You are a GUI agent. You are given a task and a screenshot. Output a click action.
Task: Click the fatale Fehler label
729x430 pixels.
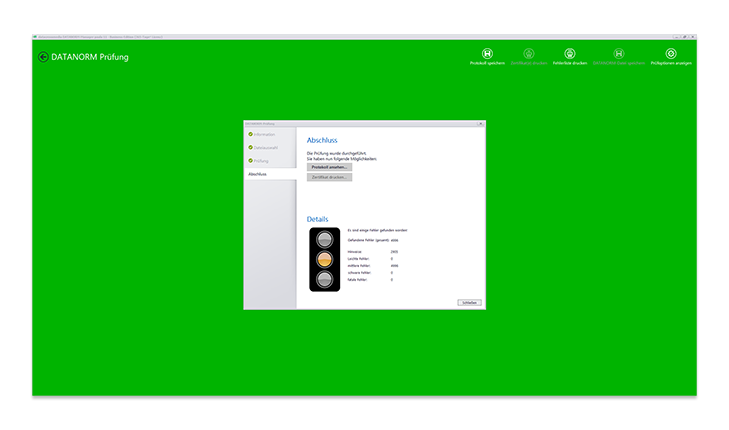click(357, 279)
